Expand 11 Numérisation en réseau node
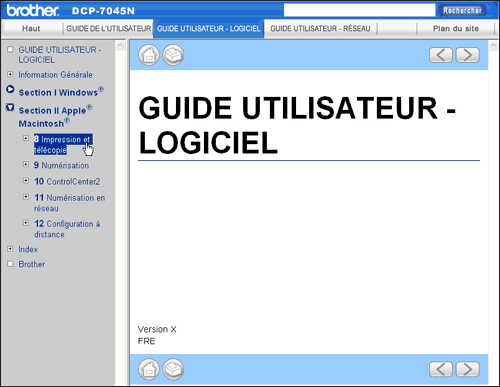This screenshot has width=500, height=387. 26,197
